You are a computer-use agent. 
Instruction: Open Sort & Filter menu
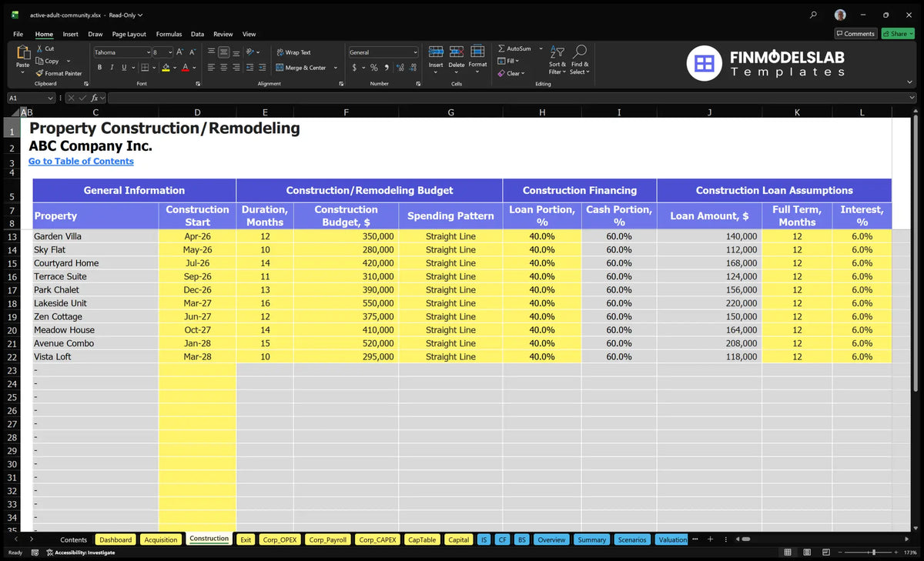pyautogui.click(x=557, y=60)
